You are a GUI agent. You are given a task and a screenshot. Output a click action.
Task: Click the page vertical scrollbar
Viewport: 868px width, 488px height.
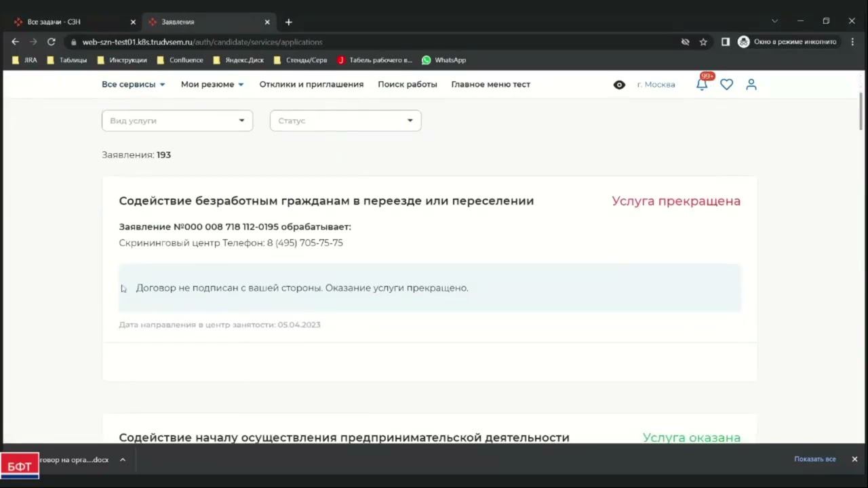pyautogui.click(x=861, y=111)
